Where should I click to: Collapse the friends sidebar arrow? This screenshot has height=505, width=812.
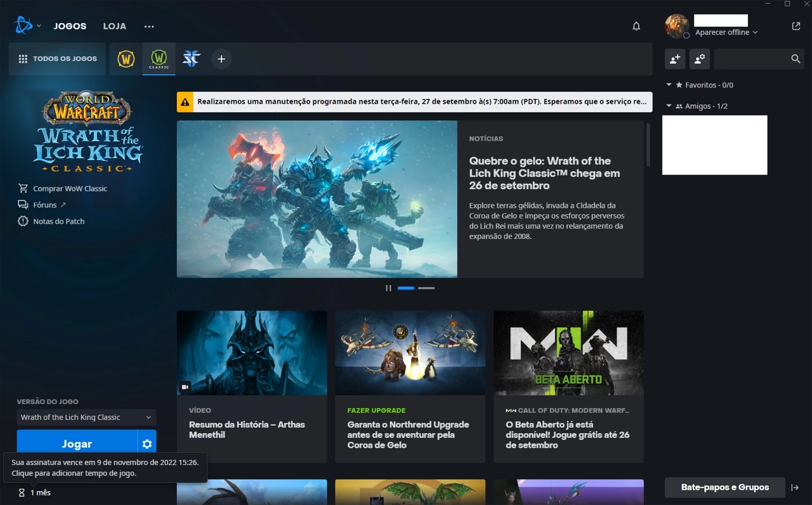[795, 488]
